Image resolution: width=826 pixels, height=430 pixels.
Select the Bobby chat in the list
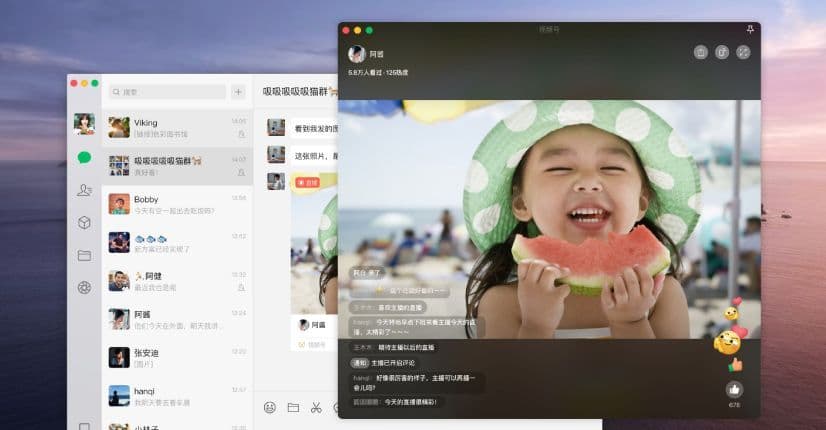(x=177, y=204)
